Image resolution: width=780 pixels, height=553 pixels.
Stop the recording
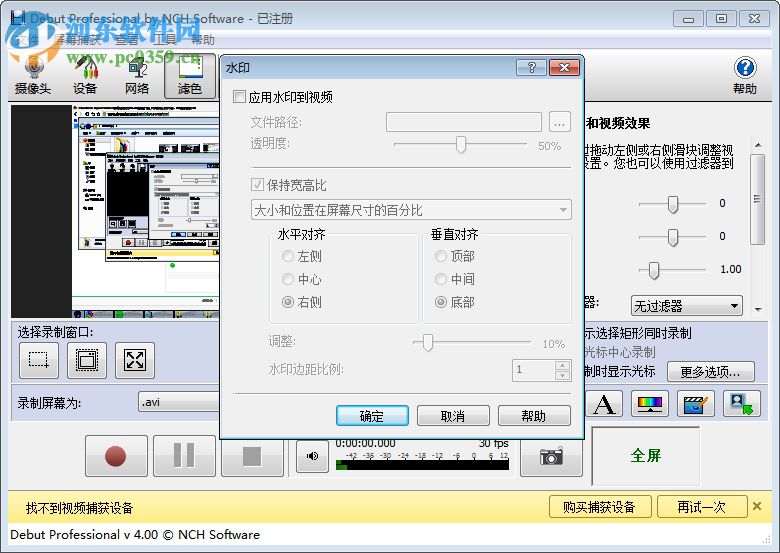[252, 456]
